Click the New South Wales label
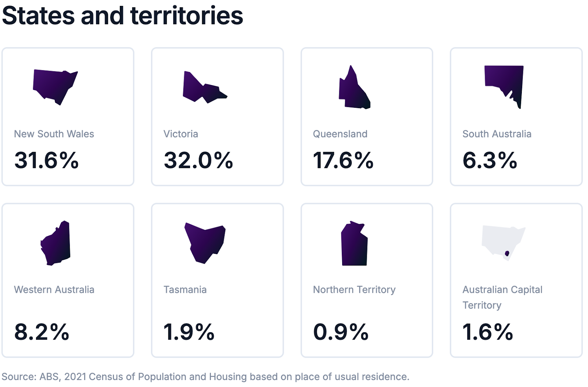Viewport: 588px width, 387px height. 54,134
